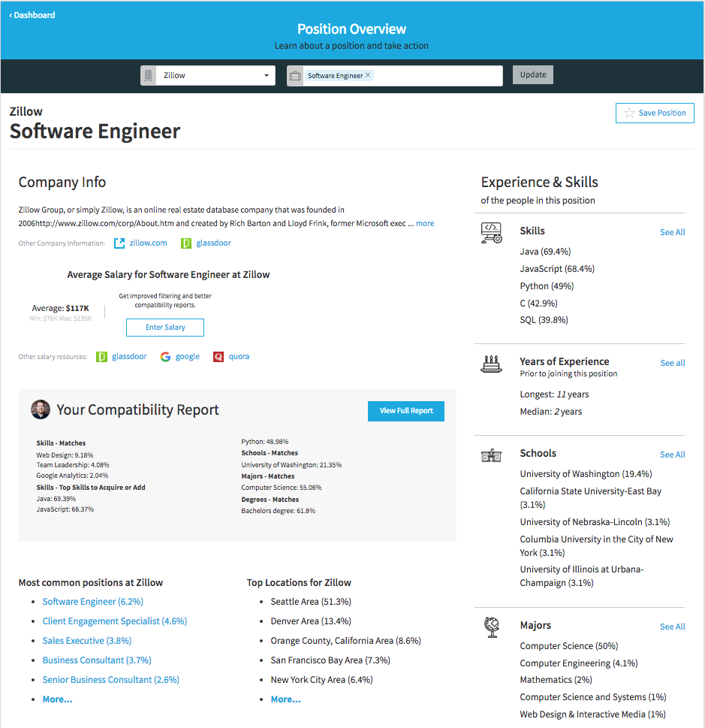Visit the zillow.com link
The image size is (705, 728).
148,243
